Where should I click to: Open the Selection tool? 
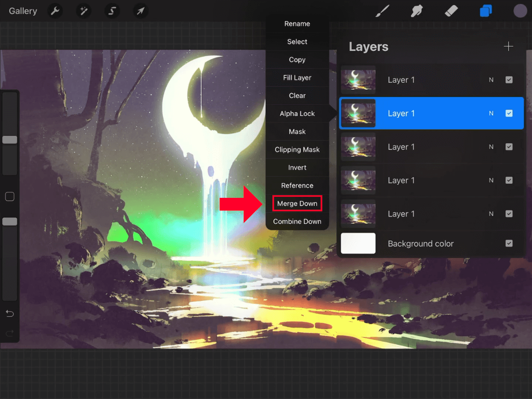112,10
